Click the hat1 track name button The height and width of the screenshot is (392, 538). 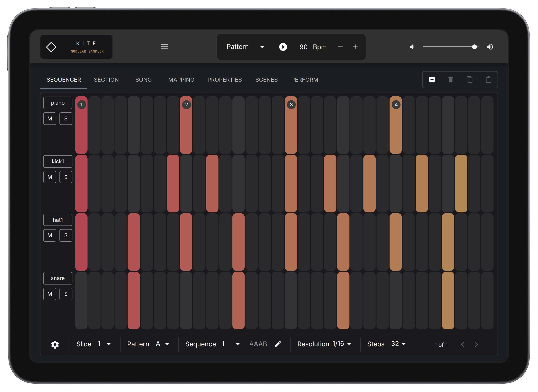coord(58,220)
